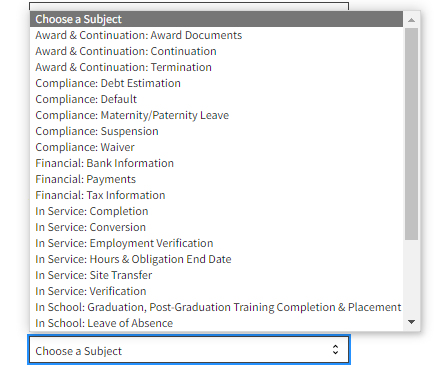The width and height of the screenshot is (440, 369).
Task: Choose Financial: Payments option
Action: (216, 179)
